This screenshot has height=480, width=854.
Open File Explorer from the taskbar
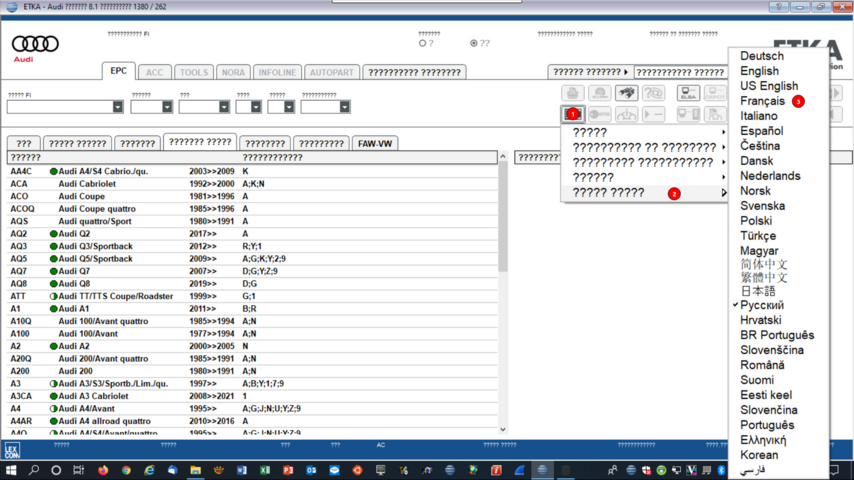tap(196, 470)
